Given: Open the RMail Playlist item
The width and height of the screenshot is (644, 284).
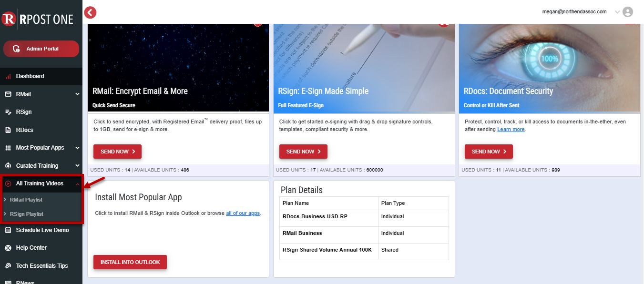Looking at the screenshot, I should 26,200.
